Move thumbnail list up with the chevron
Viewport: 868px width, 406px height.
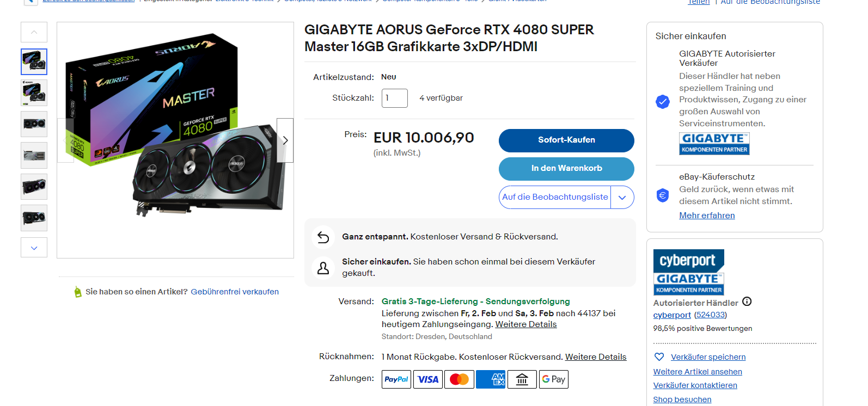[x=34, y=32]
